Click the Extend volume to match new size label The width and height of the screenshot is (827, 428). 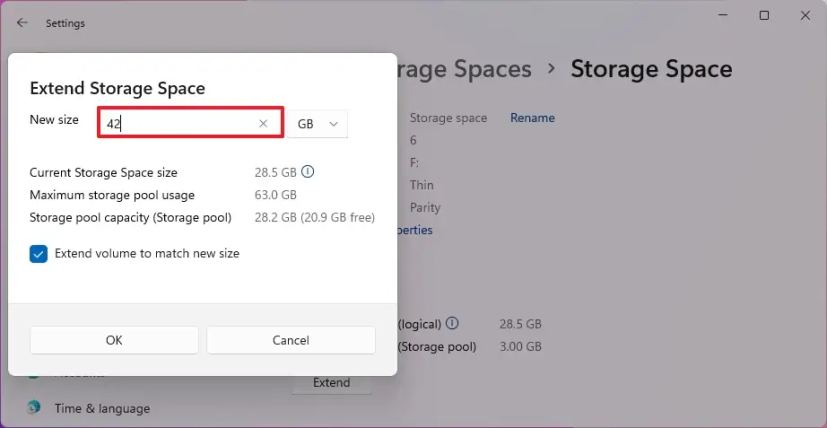pyautogui.click(x=147, y=254)
